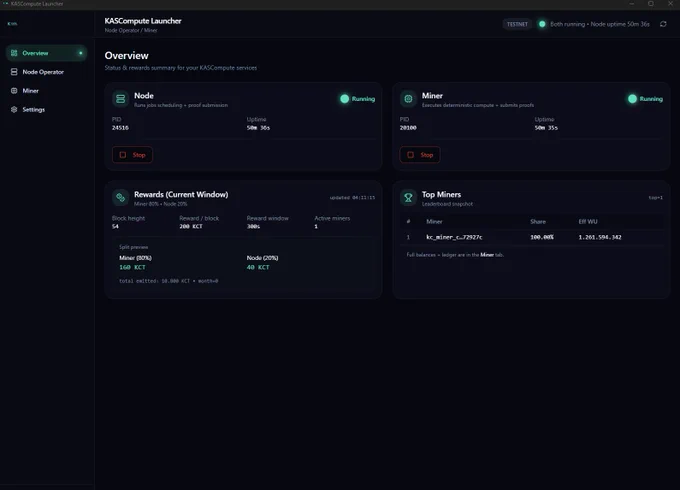
Task: Click the 40 KCT node split amount
Action: tap(258, 268)
